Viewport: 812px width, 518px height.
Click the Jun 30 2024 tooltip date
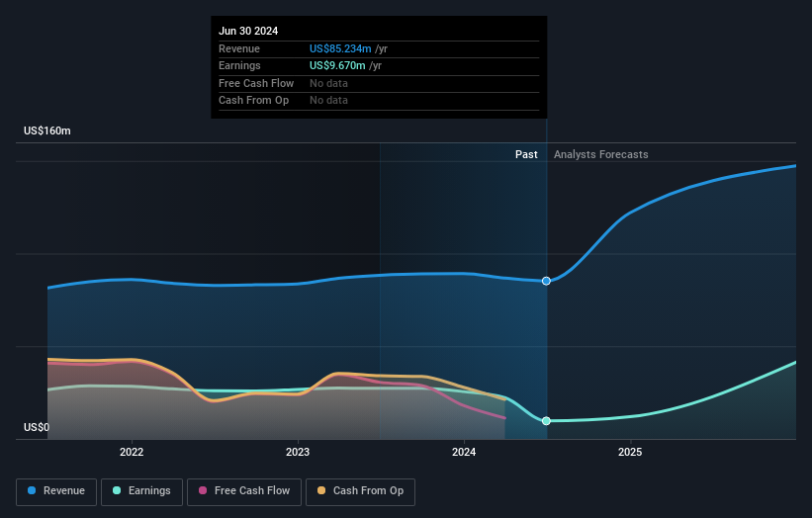(x=248, y=31)
